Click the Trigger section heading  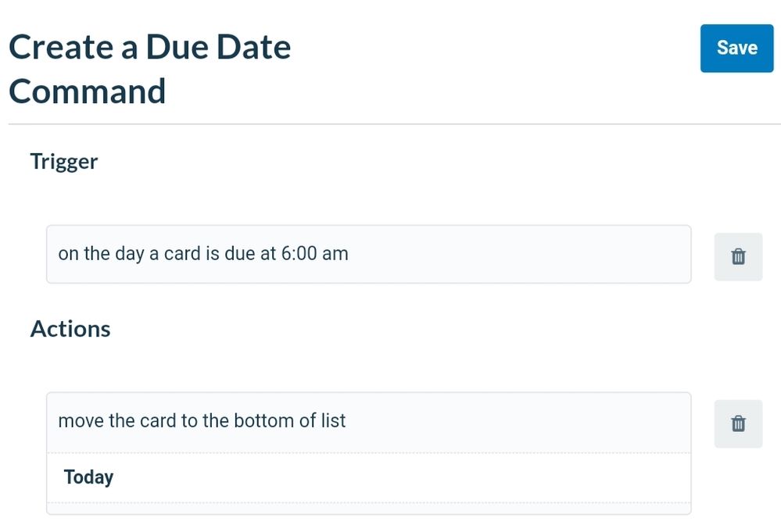click(64, 162)
